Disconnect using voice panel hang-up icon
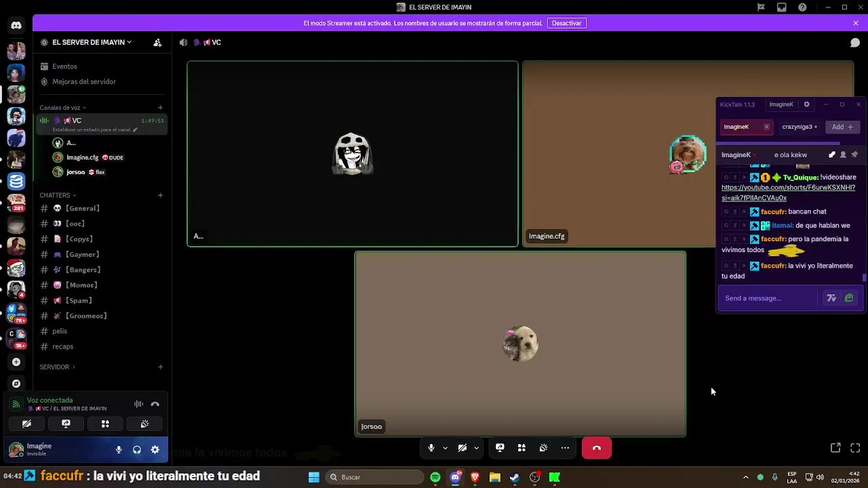This screenshot has width=868, height=488. click(155, 404)
